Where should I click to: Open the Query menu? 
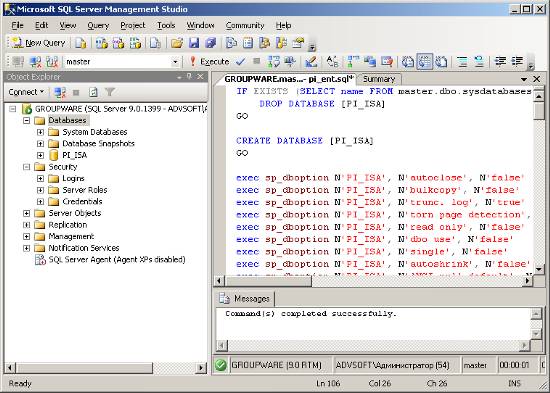98,25
